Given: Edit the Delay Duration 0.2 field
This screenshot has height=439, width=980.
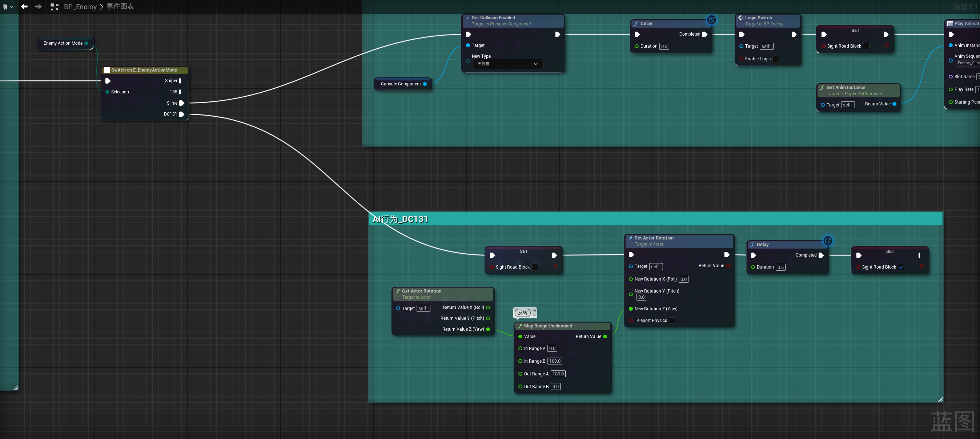Looking at the screenshot, I should click(x=664, y=47).
